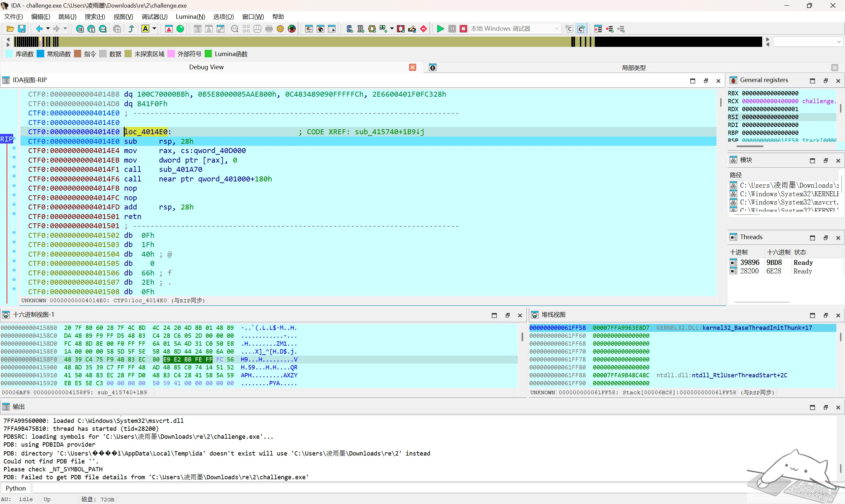Toggle the highlighted C source-level debugging button

point(581,29)
